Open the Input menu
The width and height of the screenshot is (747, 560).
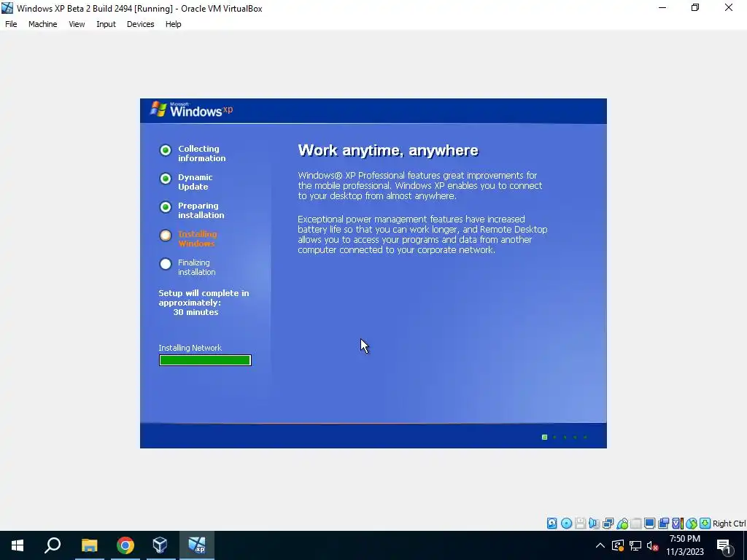click(106, 24)
